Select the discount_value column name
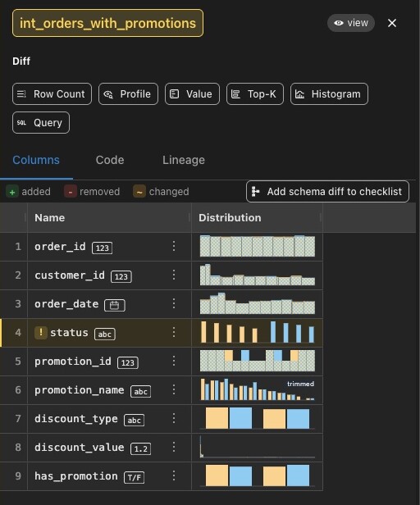The width and height of the screenshot is (420, 505). [80, 447]
